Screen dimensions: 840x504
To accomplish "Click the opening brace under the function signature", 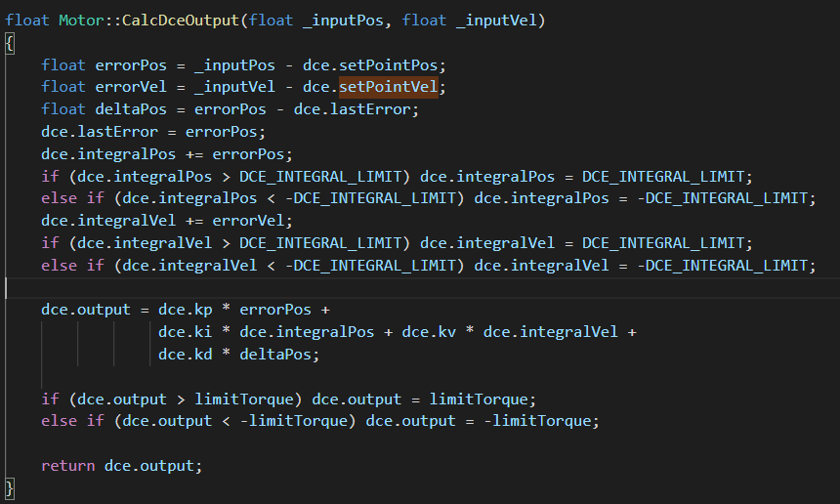I will (x=10, y=42).
